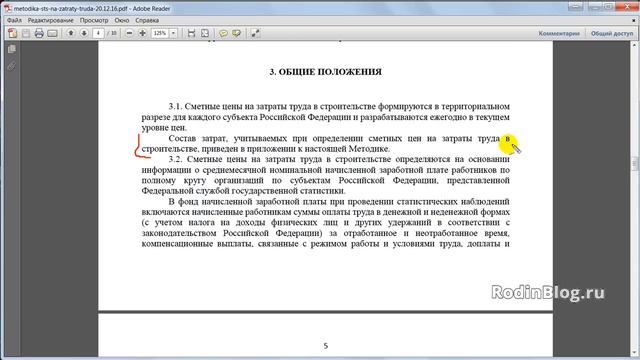This screenshot has height=360, width=640.
Task: Click the page number '5' at bottom
Action: [326, 346]
